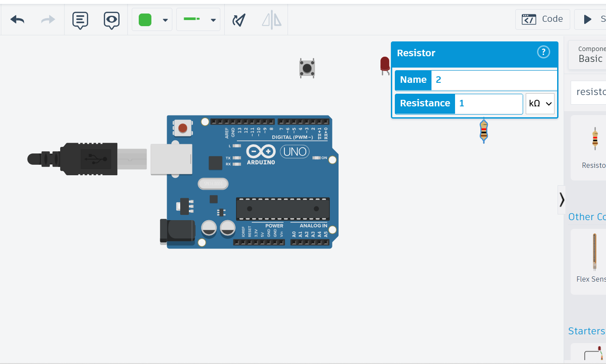The image size is (606, 364).
Task: Select the Rotate tool
Action: [x=239, y=20]
